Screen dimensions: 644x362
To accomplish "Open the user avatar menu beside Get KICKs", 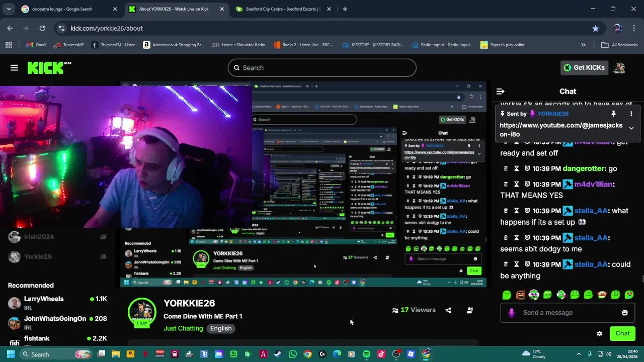I will pyautogui.click(x=619, y=68).
